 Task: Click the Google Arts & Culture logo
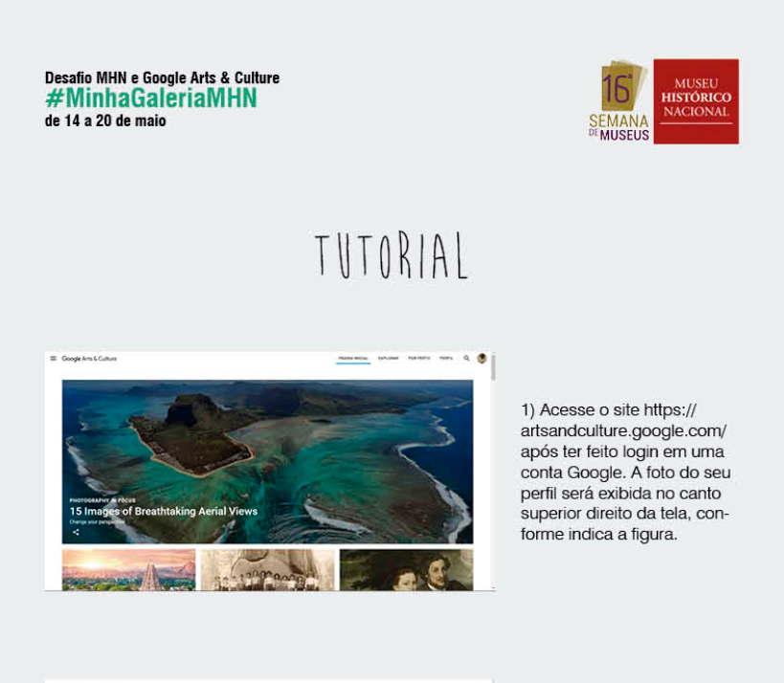pyautogui.click(x=90, y=359)
